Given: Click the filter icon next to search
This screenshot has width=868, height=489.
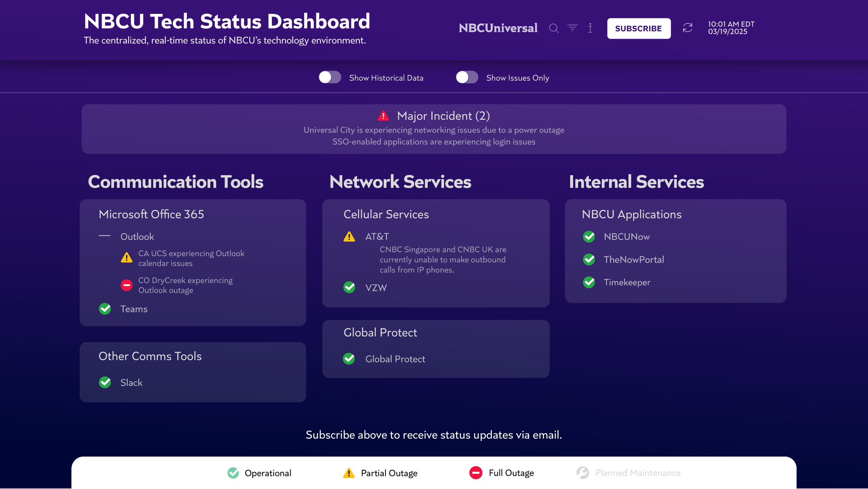Looking at the screenshot, I should point(572,28).
